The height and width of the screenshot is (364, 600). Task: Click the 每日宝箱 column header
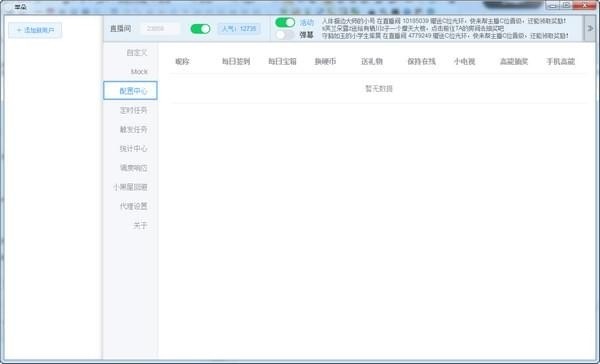coord(282,61)
